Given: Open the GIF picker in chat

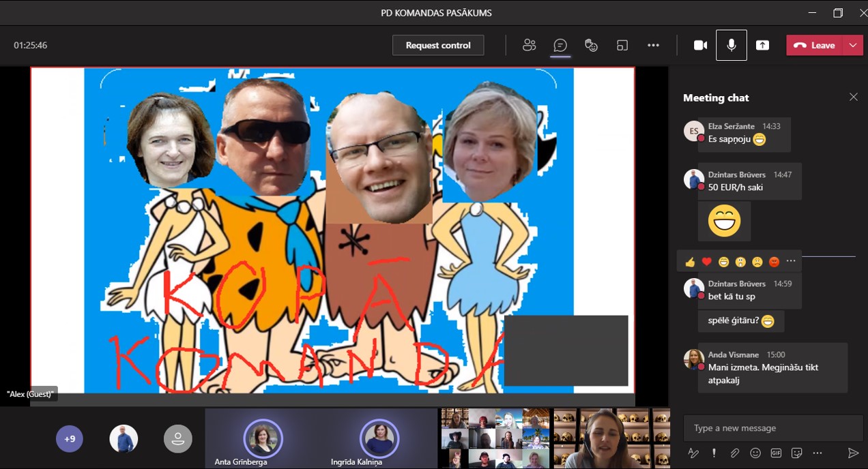Looking at the screenshot, I should 776,453.
